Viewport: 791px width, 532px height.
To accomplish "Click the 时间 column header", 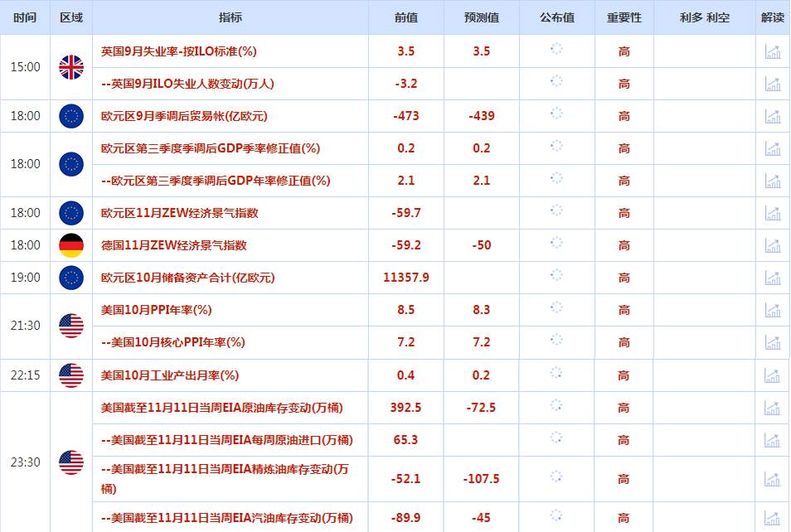I will [25, 17].
